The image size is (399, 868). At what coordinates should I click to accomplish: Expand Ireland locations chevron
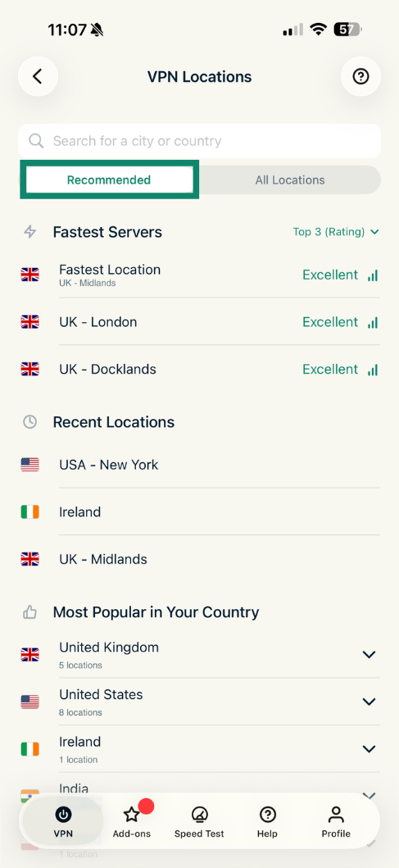coord(370,749)
